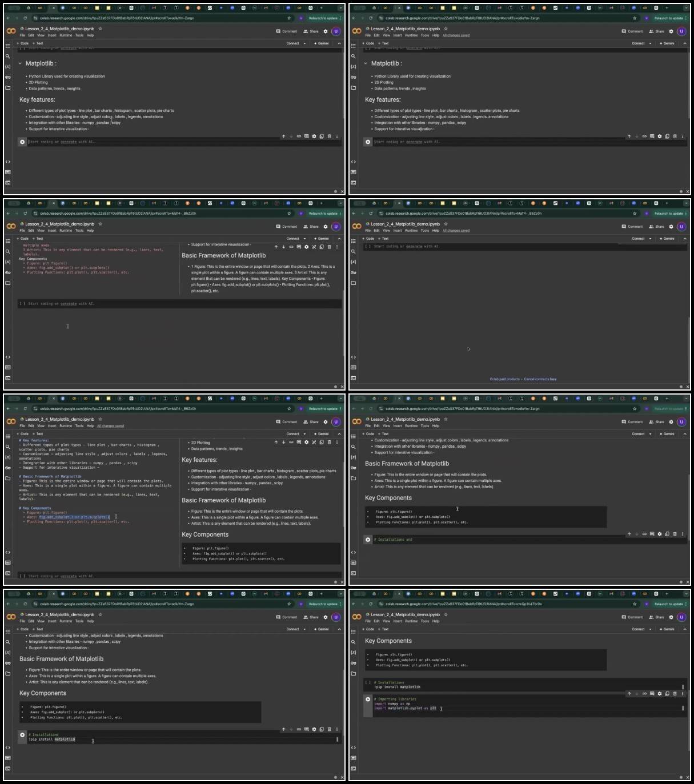Browser back arrow in selected pip-install frame
694x784 pixels.
pos(8,604)
